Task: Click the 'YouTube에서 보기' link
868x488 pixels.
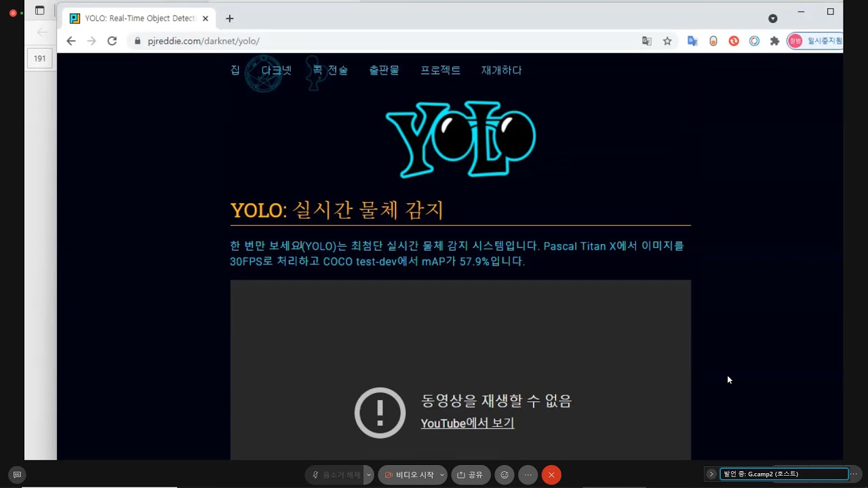Action: 467,423
